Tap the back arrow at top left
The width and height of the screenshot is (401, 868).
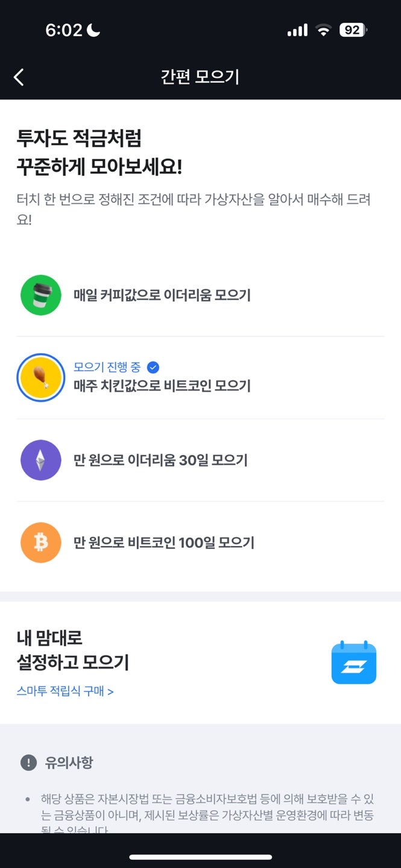[x=19, y=77]
